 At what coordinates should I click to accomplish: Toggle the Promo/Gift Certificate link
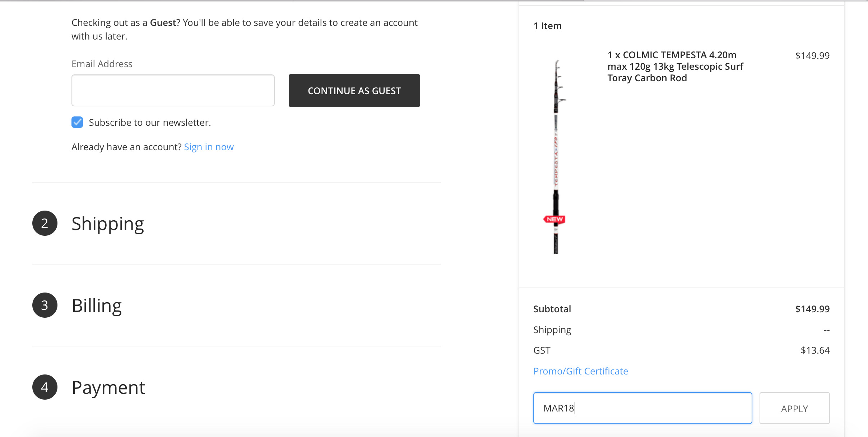click(x=580, y=371)
